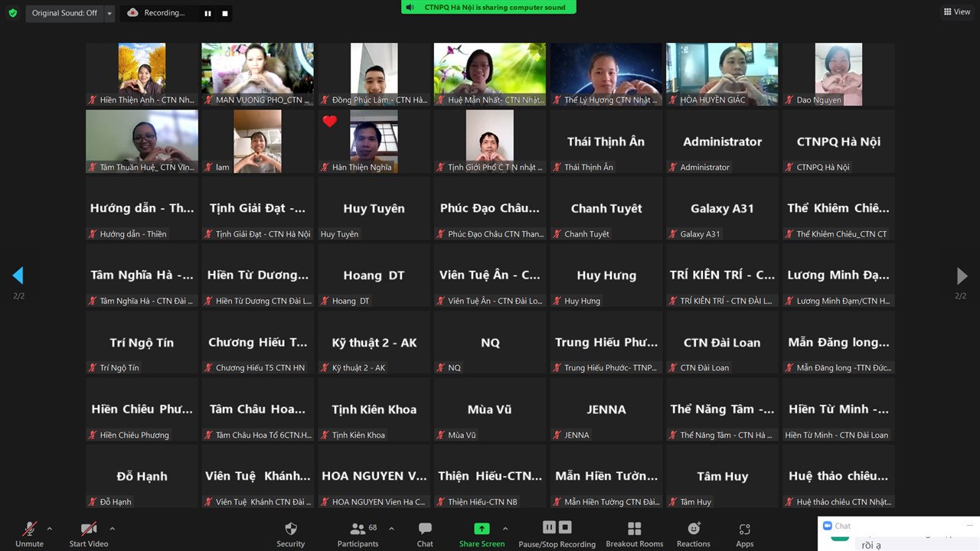Click the Mùa Vũ participant tile
980x551 pixels.
coord(490,409)
